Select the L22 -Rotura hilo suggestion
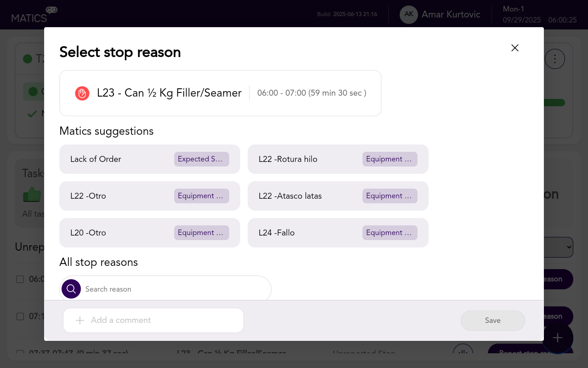The height and width of the screenshot is (368, 588). pos(338,159)
